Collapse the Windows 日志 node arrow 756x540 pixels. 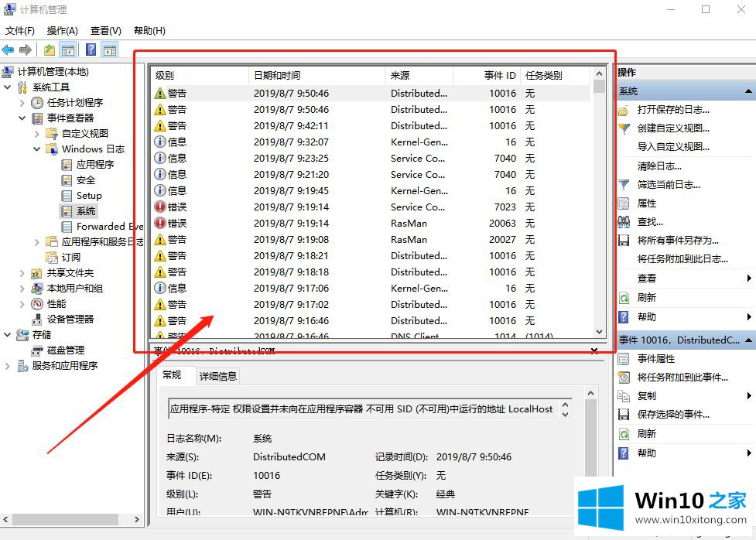36,149
